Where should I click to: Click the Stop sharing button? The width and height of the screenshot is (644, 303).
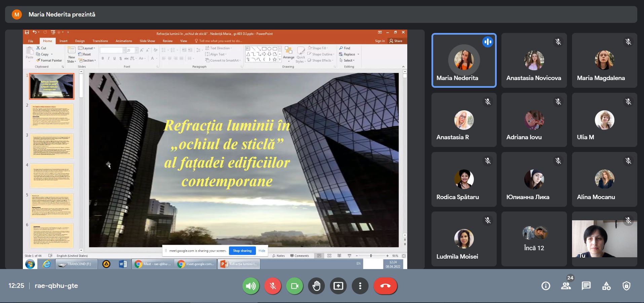pyautogui.click(x=242, y=251)
